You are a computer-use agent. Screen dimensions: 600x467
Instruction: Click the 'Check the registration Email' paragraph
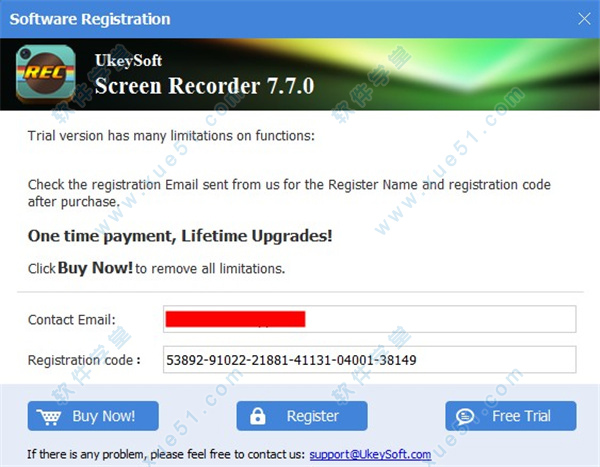point(289,193)
